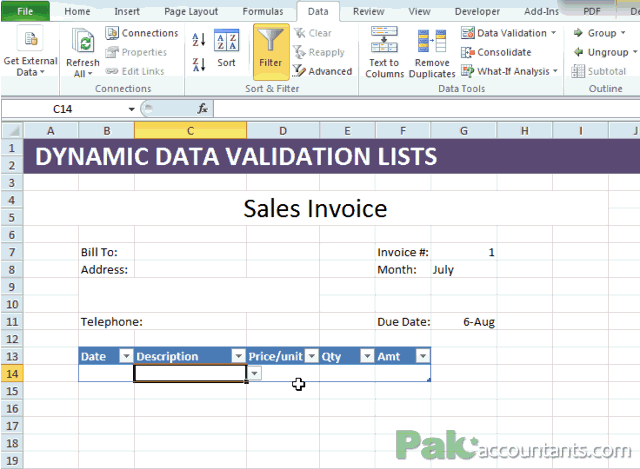Select row 14 header
This screenshot has width=640, height=469.
pyautogui.click(x=12, y=373)
